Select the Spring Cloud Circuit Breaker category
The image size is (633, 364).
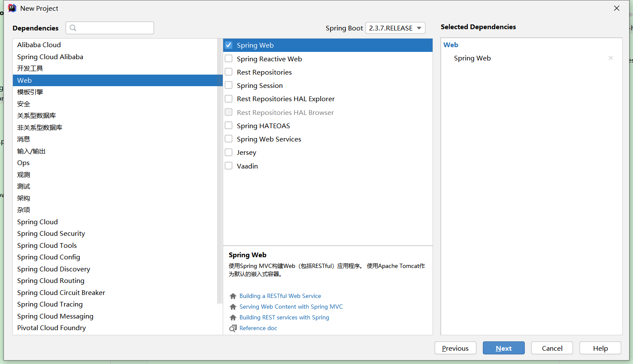pos(115,292)
